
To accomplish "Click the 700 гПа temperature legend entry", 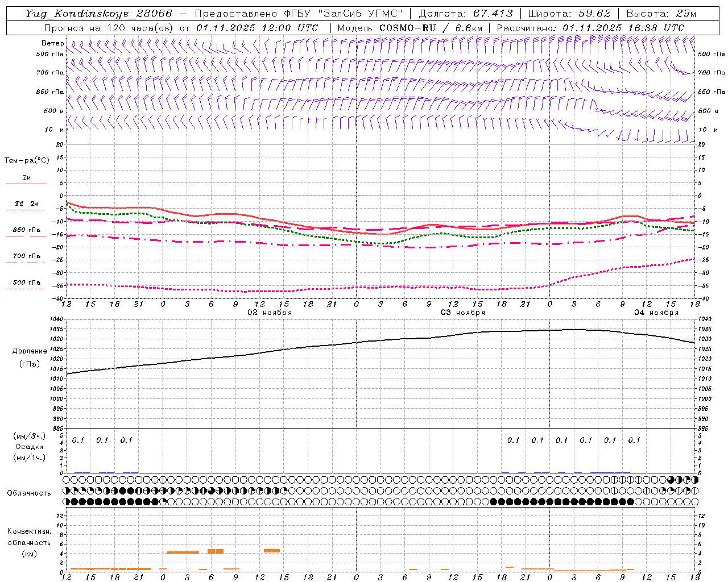I will (26, 256).
